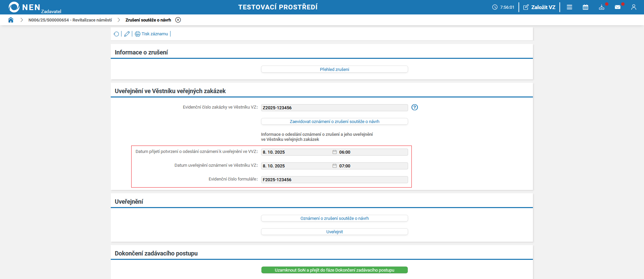Edit the record using pencil icon
The image size is (644, 279).
click(x=127, y=34)
